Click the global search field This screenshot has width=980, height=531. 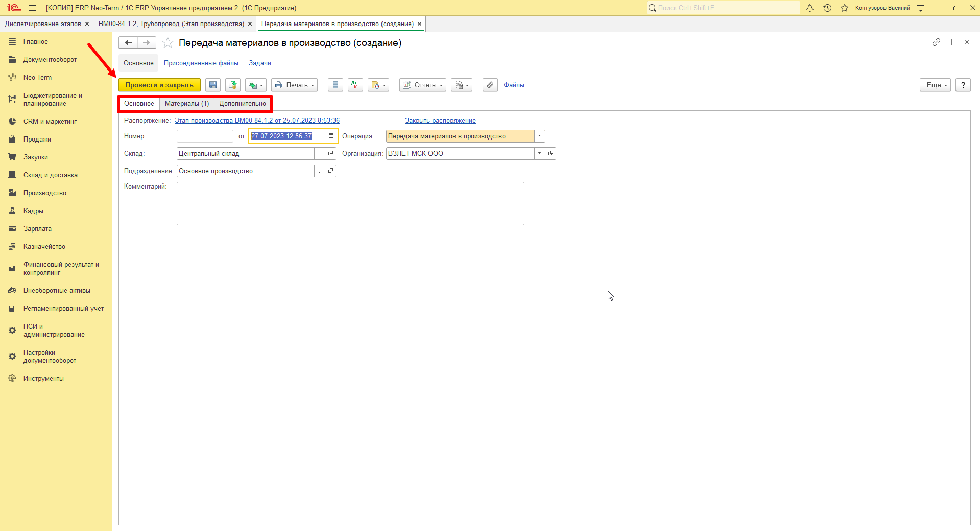coord(723,8)
